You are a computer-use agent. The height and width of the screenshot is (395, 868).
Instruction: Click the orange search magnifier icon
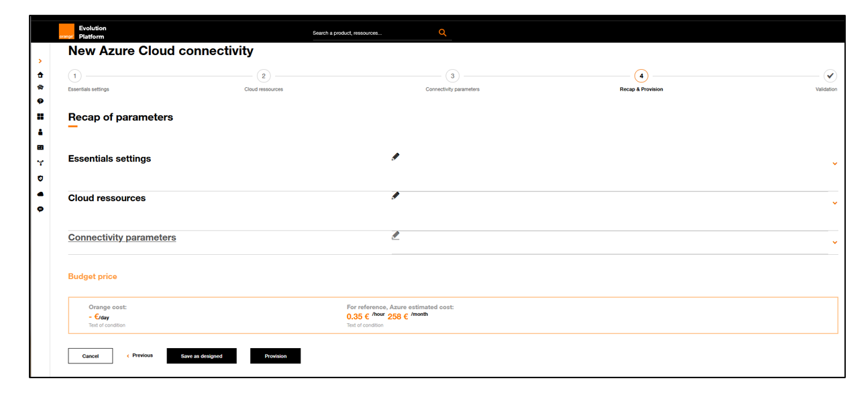(443, 32)
